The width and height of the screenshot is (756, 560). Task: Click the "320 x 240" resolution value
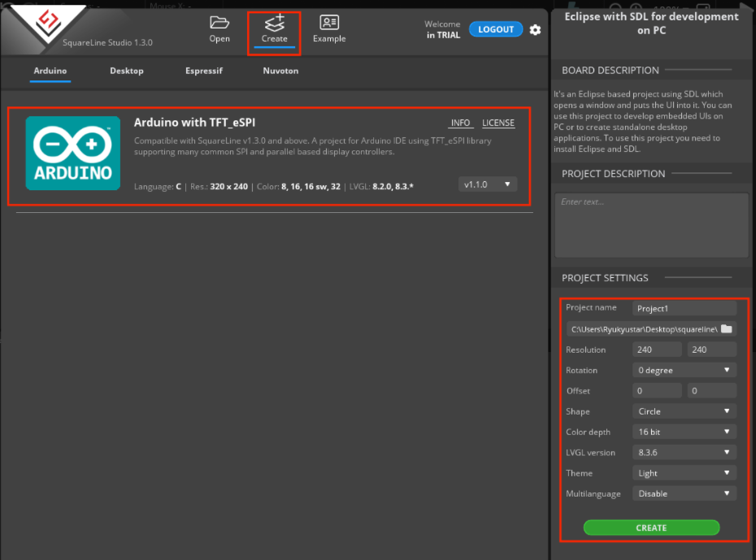tap(229, 186)
